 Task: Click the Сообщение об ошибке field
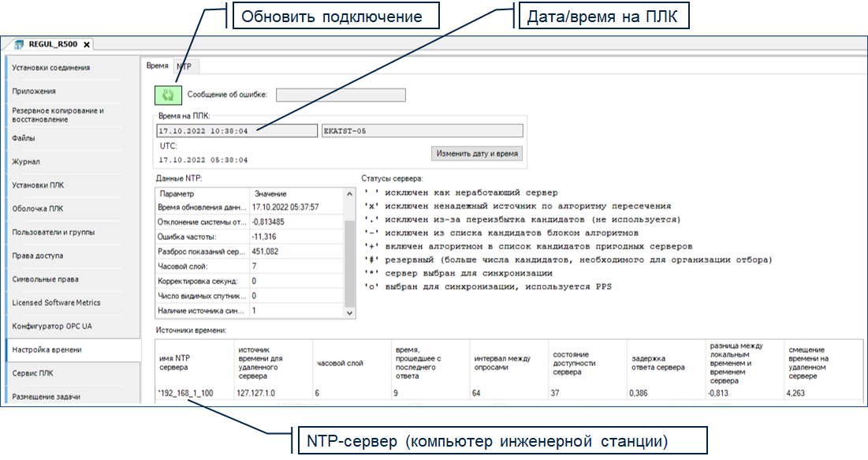[340, 95]
